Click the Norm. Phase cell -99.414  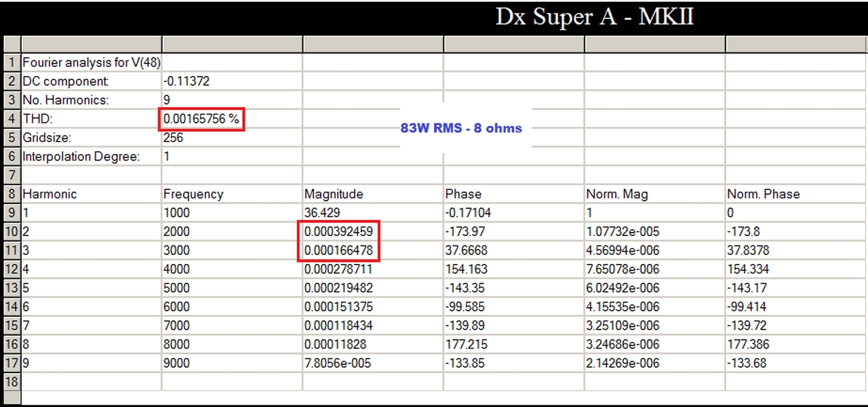pyautogui.click(x=796, y=307)
